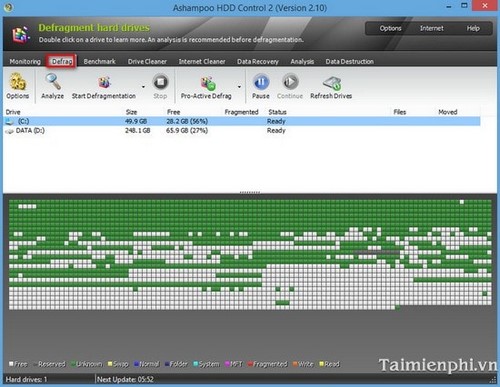The height and width of the screenshot is (387, 500).
Task: Click the Analyze magnifier icon
Action: (x=53, y=82)
